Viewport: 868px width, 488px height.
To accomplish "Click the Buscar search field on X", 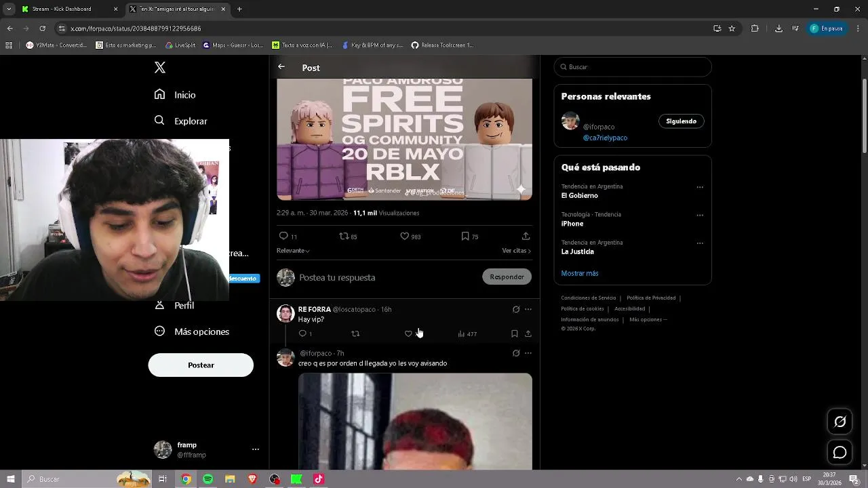I will [x=633, y=67].
